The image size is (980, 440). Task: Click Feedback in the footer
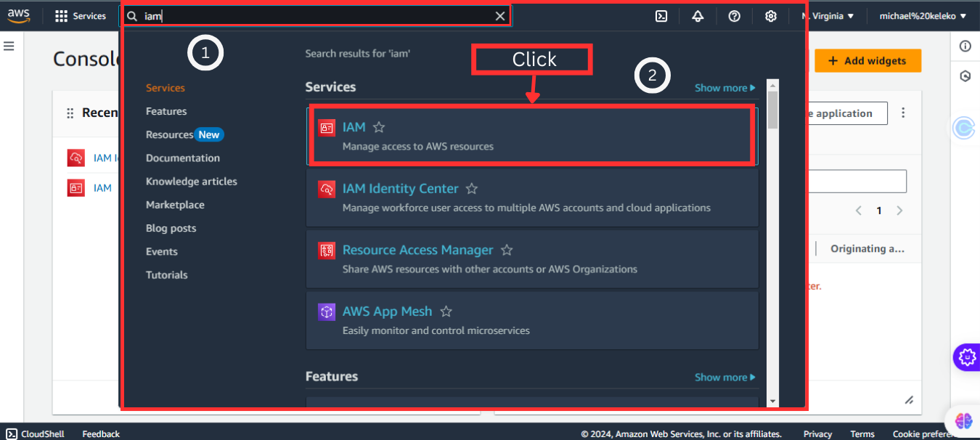pyautogui.click(x=101, y=434)
